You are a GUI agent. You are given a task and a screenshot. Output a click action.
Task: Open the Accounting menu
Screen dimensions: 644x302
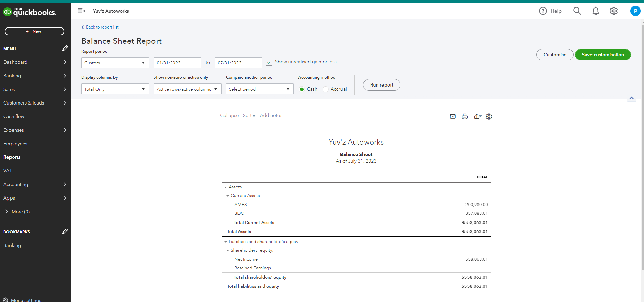[x=35, y=184]
